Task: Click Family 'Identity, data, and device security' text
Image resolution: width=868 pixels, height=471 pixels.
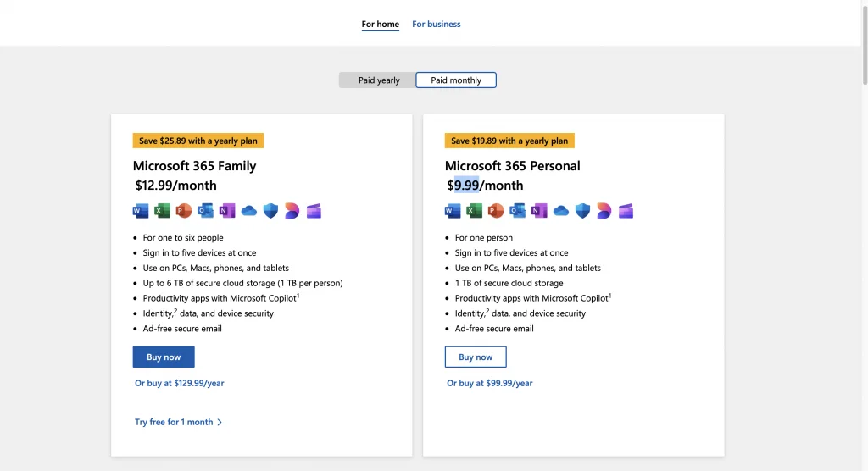Action: point(209,313)
